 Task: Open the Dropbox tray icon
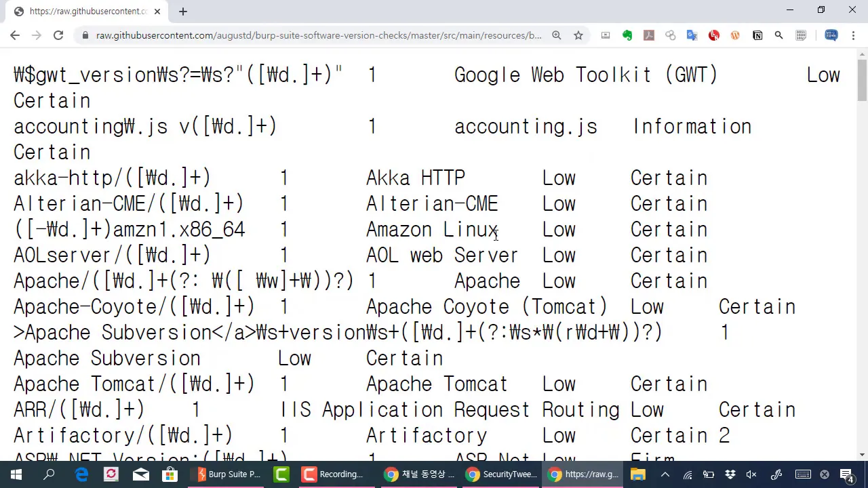730,474
